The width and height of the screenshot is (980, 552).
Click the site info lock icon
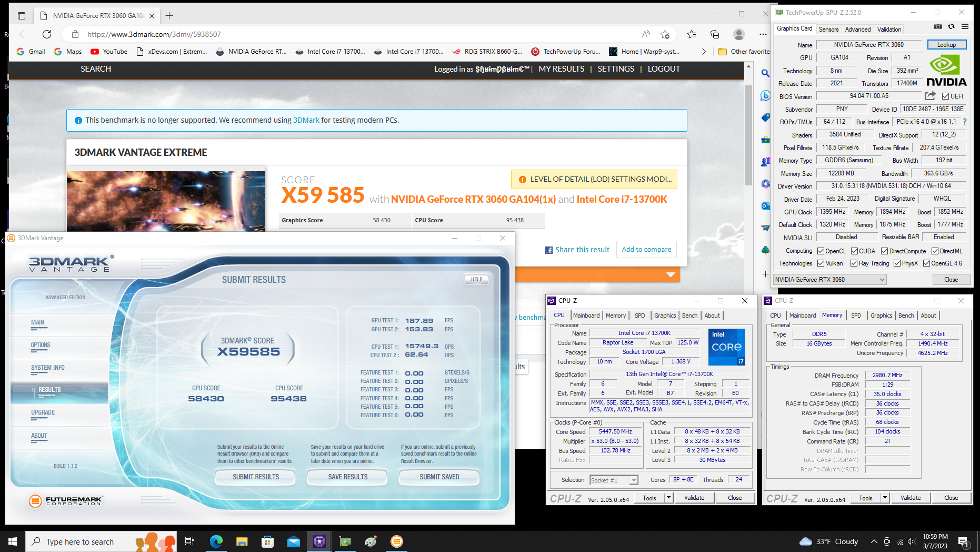point(75,34)
